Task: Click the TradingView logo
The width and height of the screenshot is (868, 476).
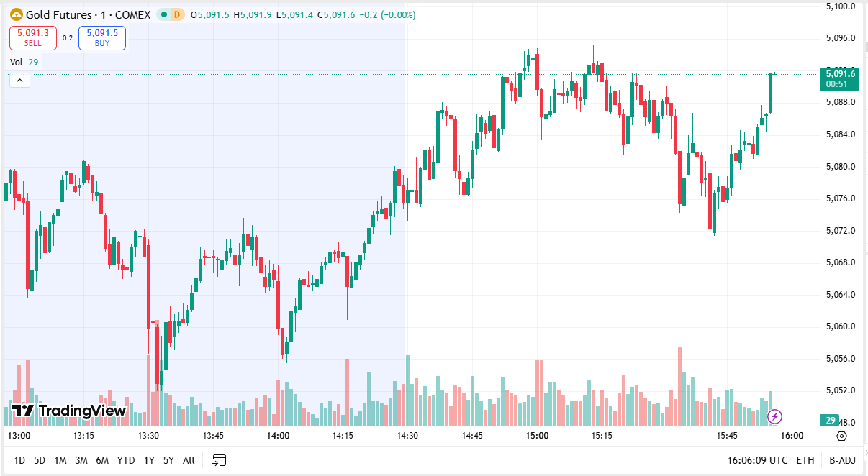Action: [69, 411]
